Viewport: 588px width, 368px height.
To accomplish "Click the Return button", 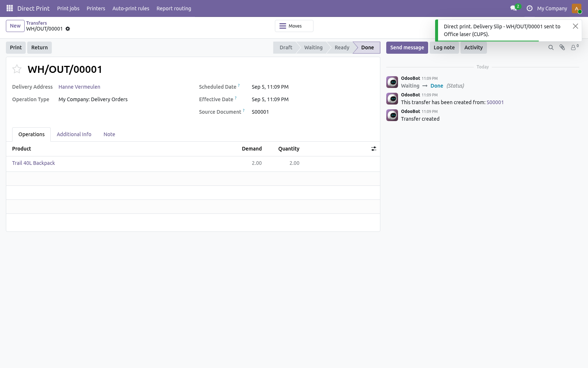I will [39, 47].
